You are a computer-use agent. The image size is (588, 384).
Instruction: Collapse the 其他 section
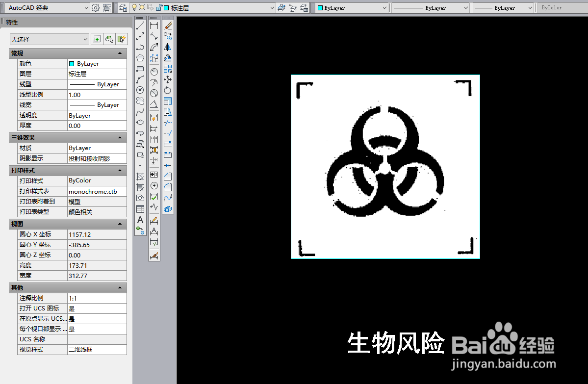(120, 287)
